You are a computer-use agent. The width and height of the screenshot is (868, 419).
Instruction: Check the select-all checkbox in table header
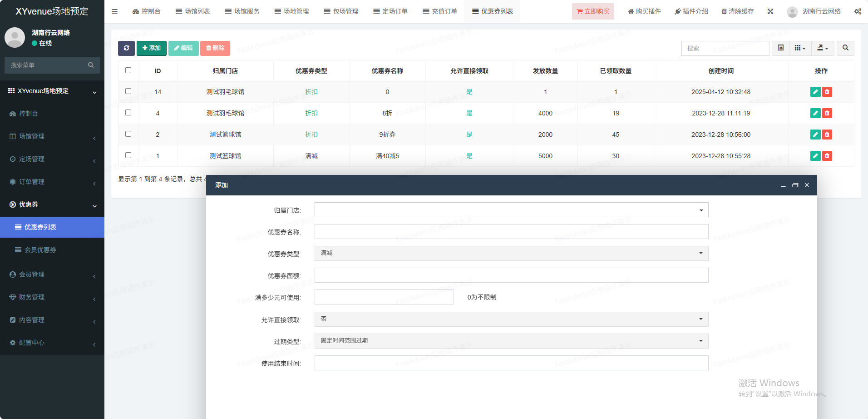128,70
